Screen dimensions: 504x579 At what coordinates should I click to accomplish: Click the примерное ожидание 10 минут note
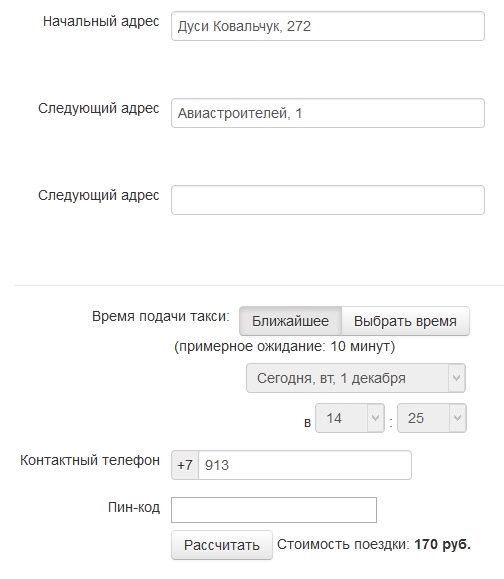[284, 346]
